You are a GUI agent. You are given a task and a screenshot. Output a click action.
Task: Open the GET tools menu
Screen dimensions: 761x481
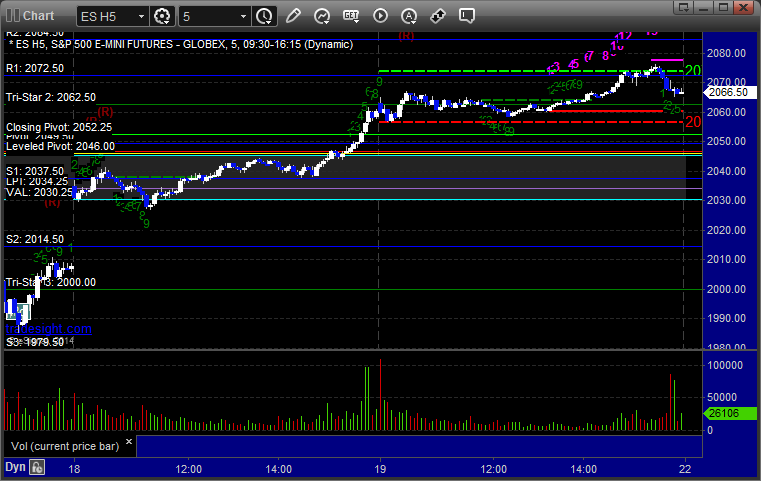[351, 16]
